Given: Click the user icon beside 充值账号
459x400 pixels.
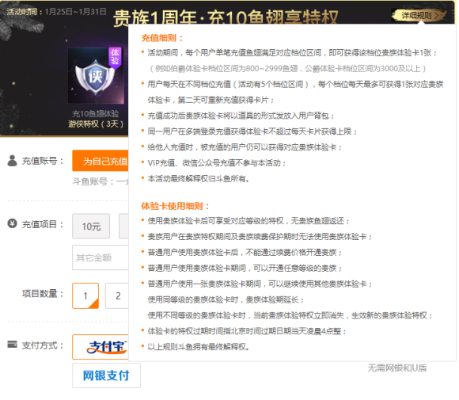Looking at the screenshot, I should [12, 161].
